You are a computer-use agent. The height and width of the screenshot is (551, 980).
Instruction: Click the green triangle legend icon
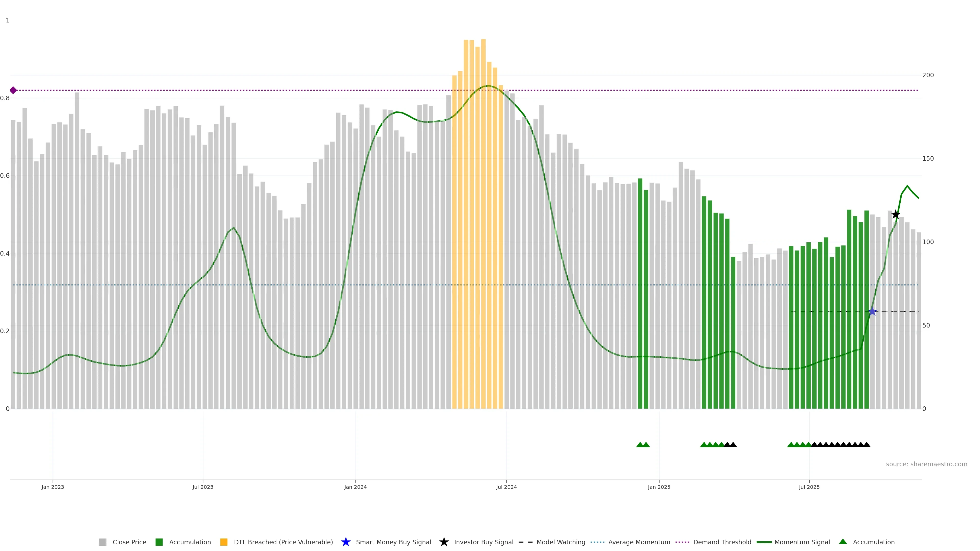coord(843,542)
